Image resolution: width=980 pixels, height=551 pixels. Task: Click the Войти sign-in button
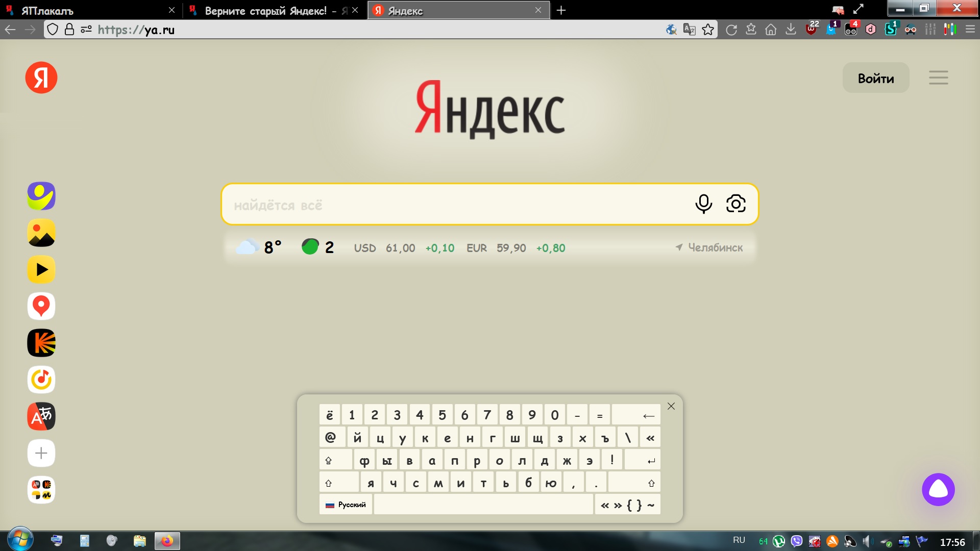876,78
